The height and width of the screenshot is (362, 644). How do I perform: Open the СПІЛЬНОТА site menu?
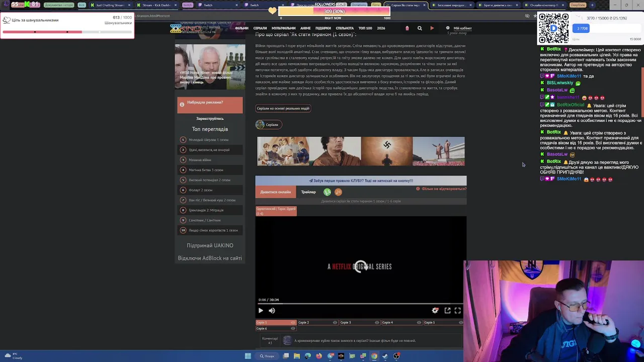tap(345, 28)
